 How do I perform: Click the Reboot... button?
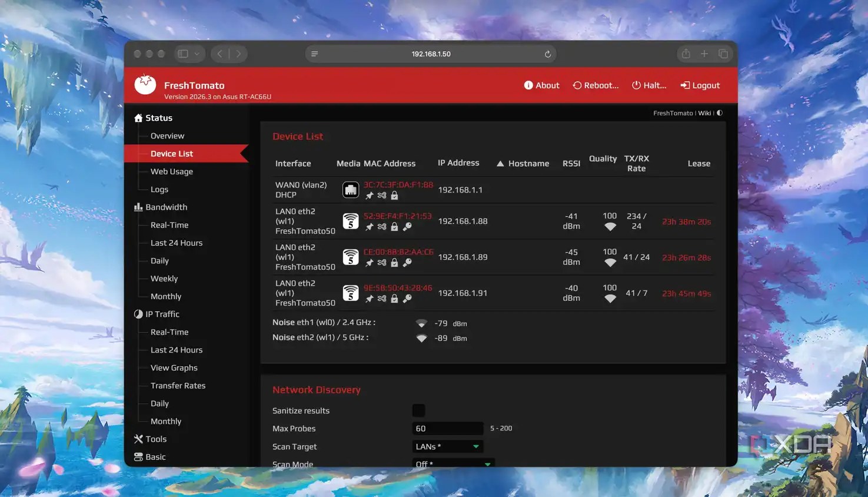tap(596, 85)
